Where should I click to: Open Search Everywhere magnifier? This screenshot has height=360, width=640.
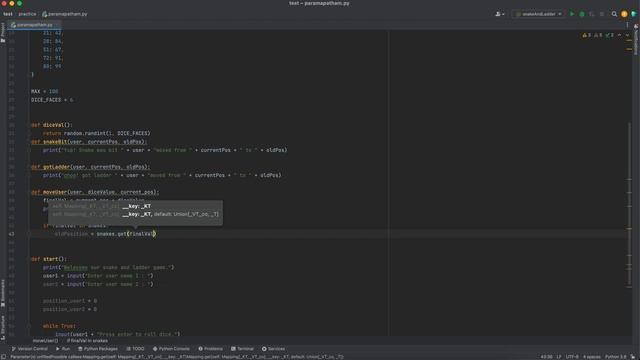614,14
